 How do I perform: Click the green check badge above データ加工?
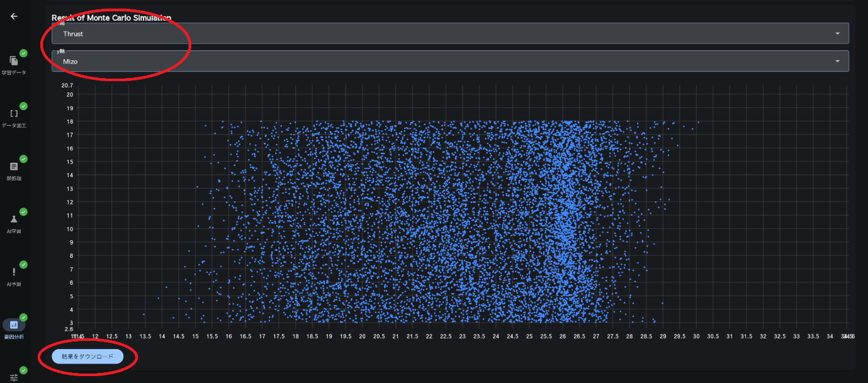pyautogui.click(x=23, y=106)
